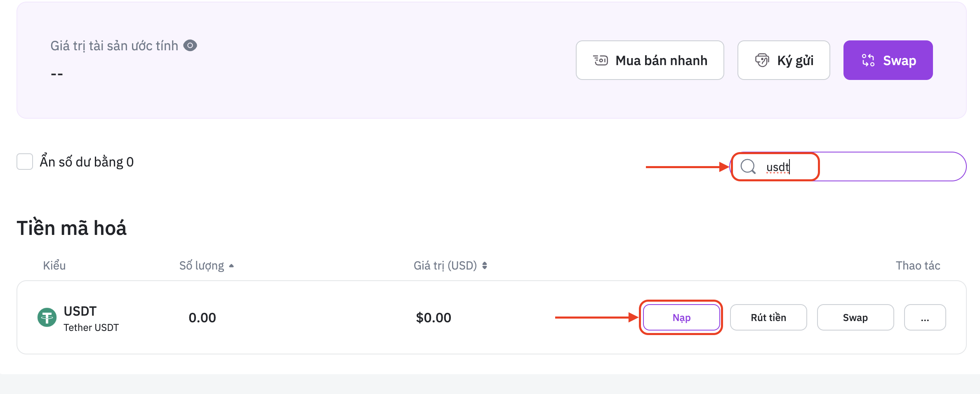The width and height of the screenshot is (980, 394).
Task: Click Swap in the USDT row actions
Action: click(x=855, y=317)
